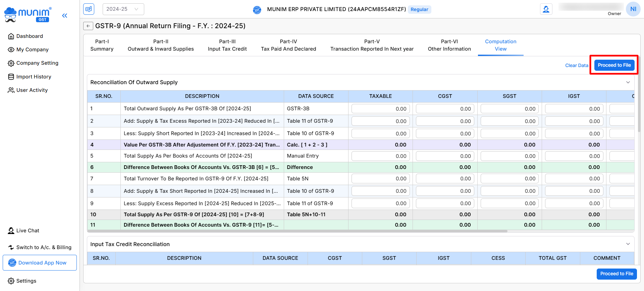Click CGST field for row 2 Supply Excess Reported
The width and height of the screenshot is (644, 291).
(x=445, y=121)
